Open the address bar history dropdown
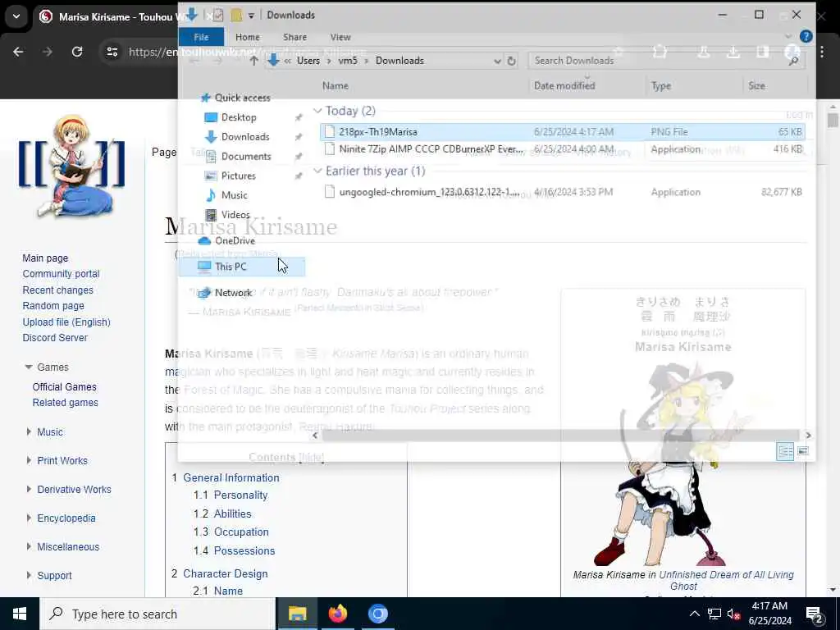Screen dimensions: 840x630 [497, 61]
